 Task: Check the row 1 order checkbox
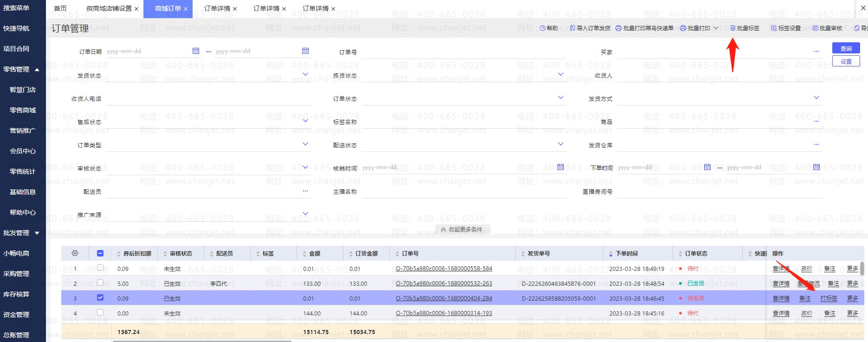pos(100,268)
